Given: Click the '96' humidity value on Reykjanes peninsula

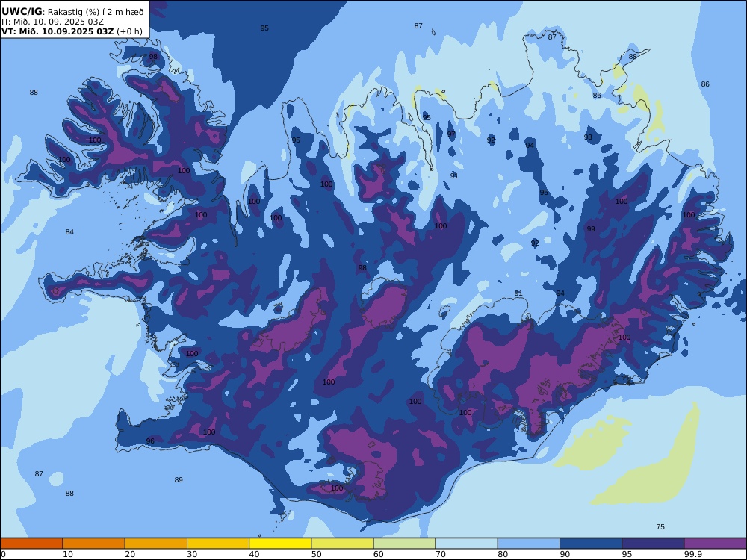Looking at the screenshot, I should (x=150, y=441).
